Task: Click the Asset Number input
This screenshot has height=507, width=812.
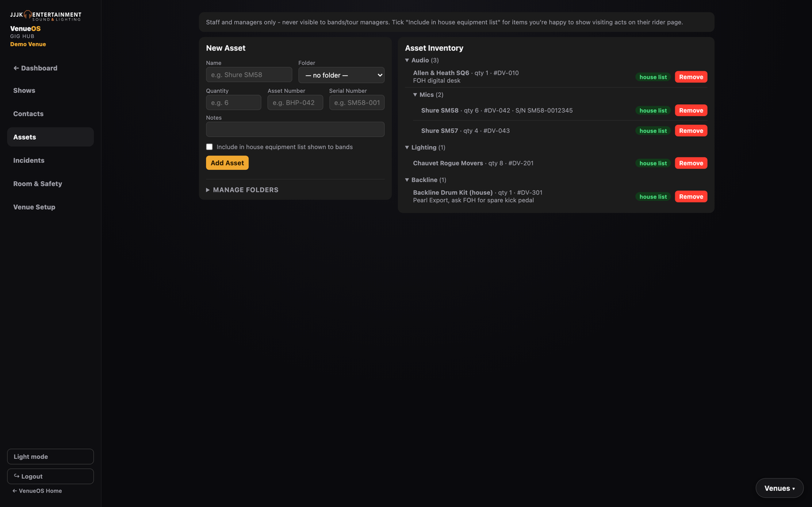Action: point(295,102)
